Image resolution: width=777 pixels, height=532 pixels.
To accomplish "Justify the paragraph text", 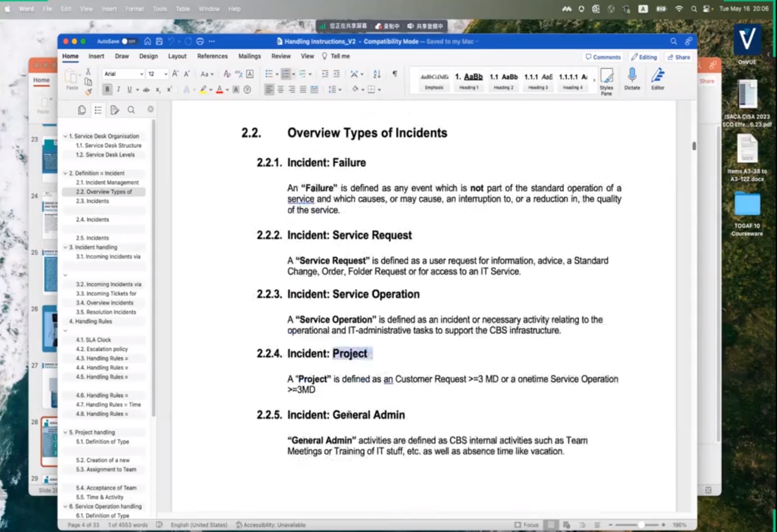I will [303, 90].
